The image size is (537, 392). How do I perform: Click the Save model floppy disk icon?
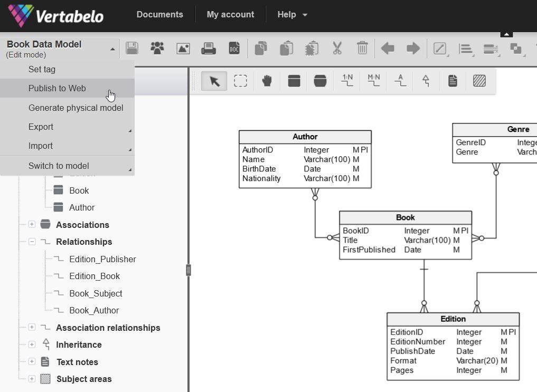[132, 48]
